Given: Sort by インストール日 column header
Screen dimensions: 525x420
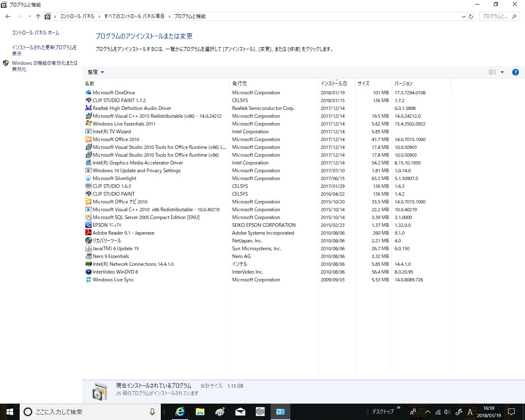Looking at the screenshot, I should [336, 83].
